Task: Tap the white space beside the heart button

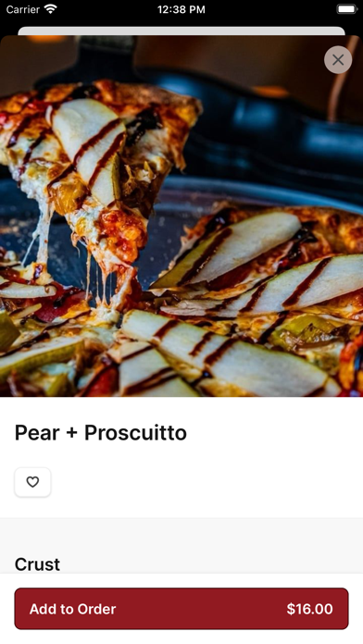Action: click(206, 482)
